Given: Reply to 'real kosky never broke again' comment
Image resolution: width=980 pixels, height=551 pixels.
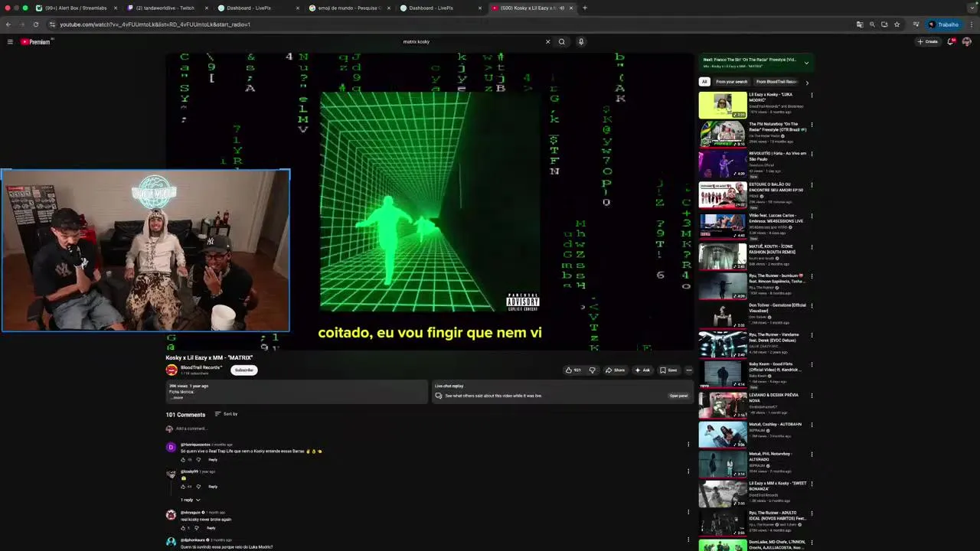Looking at the screenshot, I should 211,527.
